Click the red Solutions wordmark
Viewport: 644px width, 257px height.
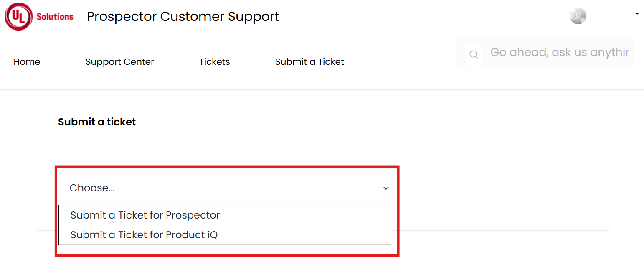pos(55,17)
